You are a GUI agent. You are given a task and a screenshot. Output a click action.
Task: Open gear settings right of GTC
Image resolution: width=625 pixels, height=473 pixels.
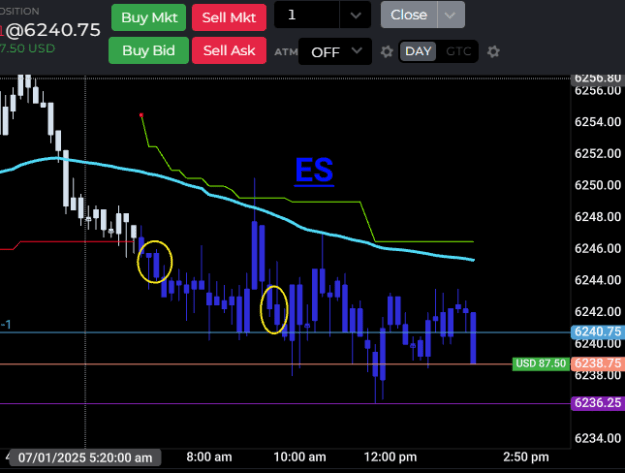[x=493, y=52]
